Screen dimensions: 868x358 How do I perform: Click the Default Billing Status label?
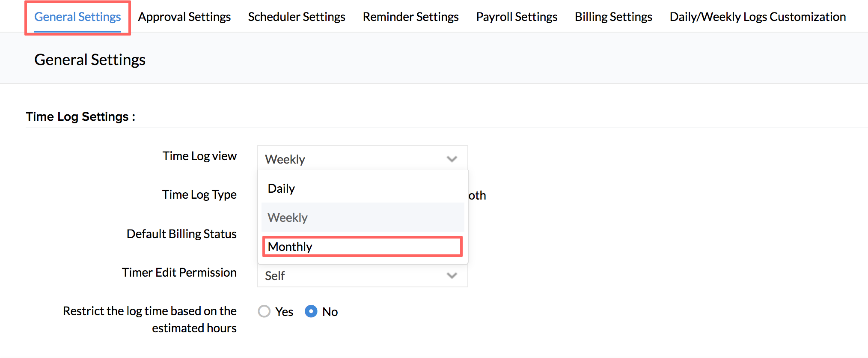tap(181, 234)
